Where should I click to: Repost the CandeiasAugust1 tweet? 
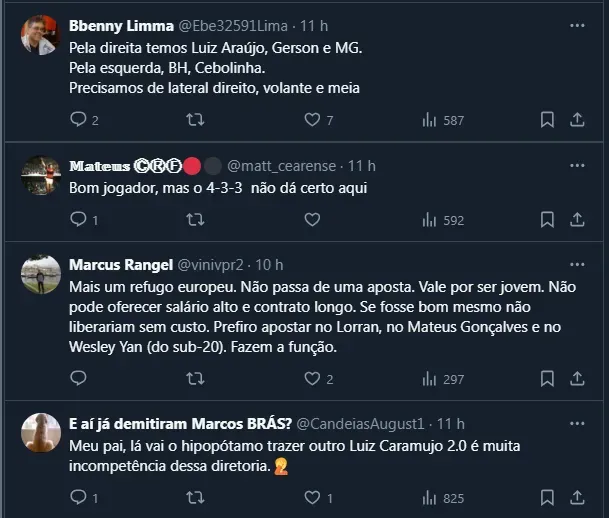[196, 497]
